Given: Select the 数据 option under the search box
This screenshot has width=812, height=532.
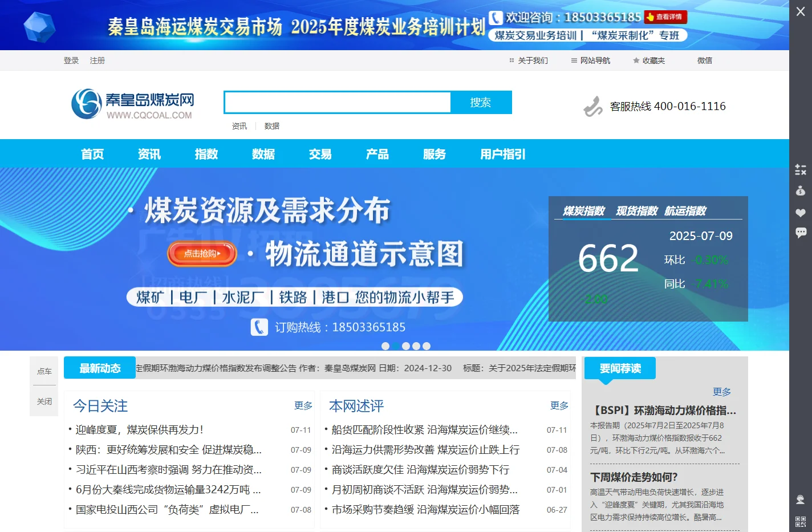Looking at the screenshot, I should (x=272, y=126).
